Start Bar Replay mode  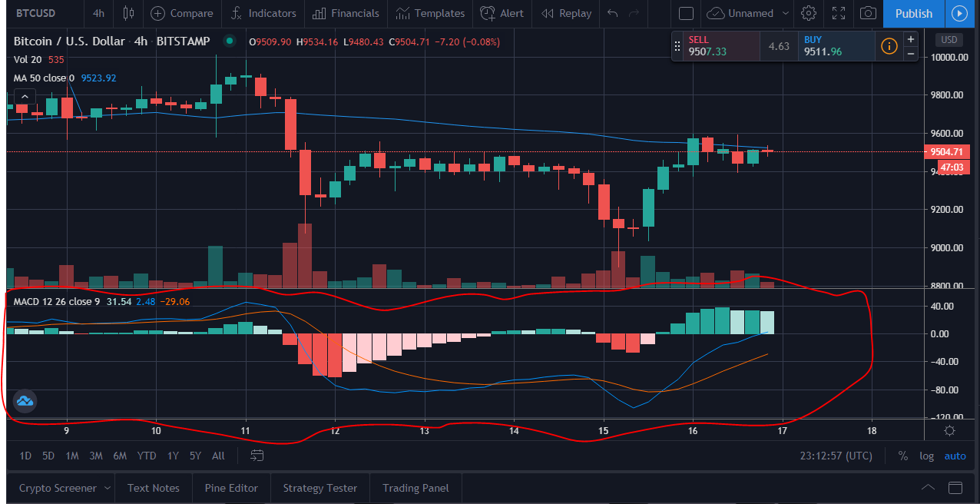point(565,13)
